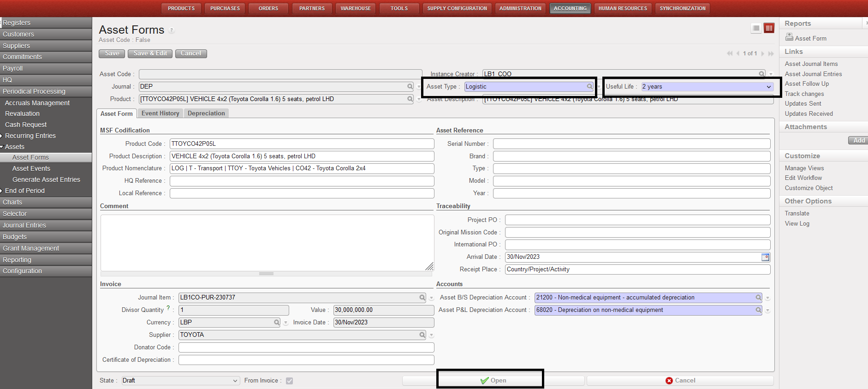Click the Serial Number input field
The width and height of the screenshot is (868, 389).
coord(631,144)
